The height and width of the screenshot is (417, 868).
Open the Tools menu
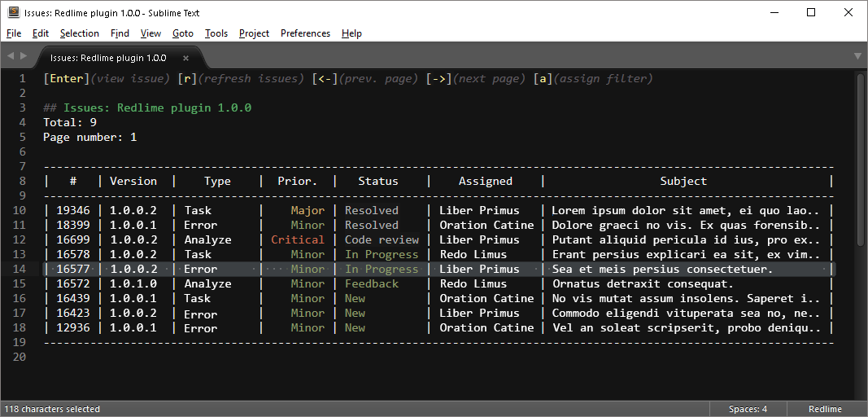coord(216,33)
